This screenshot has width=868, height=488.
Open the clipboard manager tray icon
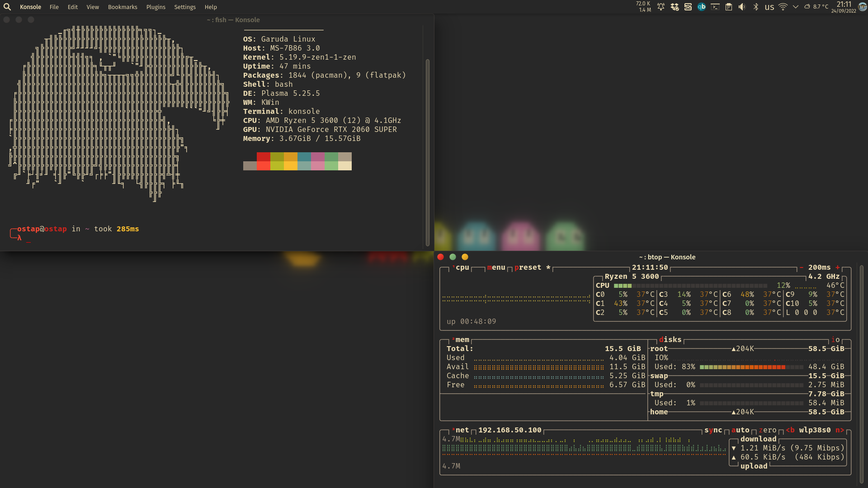728,7
